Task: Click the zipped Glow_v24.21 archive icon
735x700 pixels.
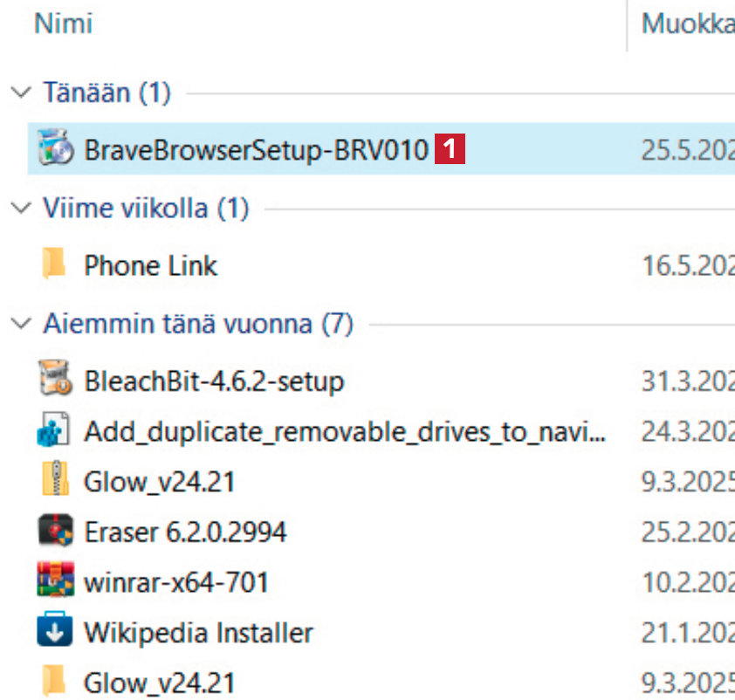Action: pos(55,478)
